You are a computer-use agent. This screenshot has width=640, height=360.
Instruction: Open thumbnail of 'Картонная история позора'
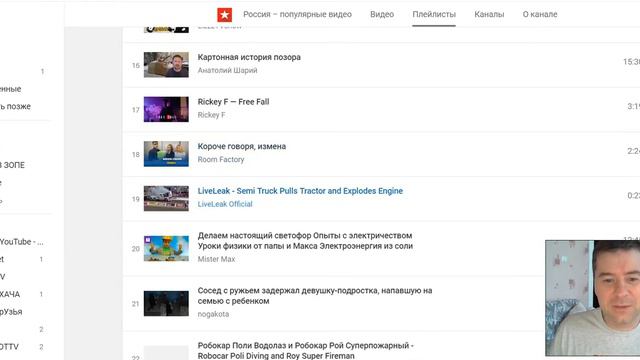(166, 65)
